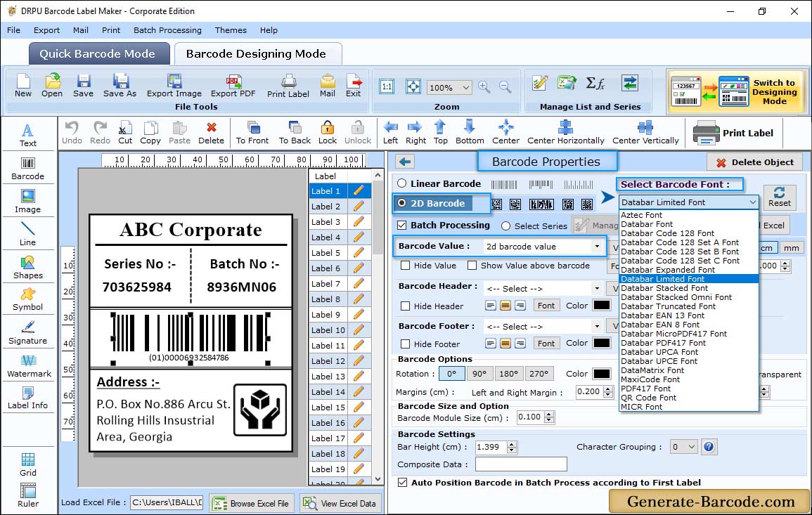
Task: Open the File menu
Action: tap(13, 30)
